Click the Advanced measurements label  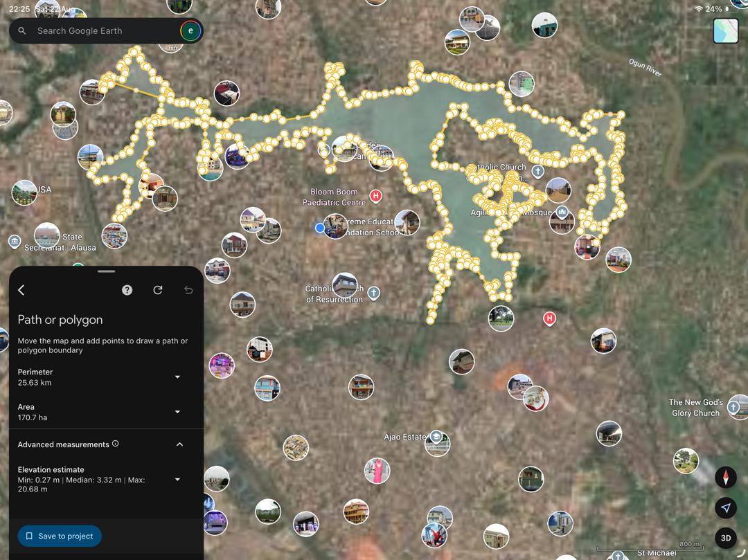click(x=64, y=444)
